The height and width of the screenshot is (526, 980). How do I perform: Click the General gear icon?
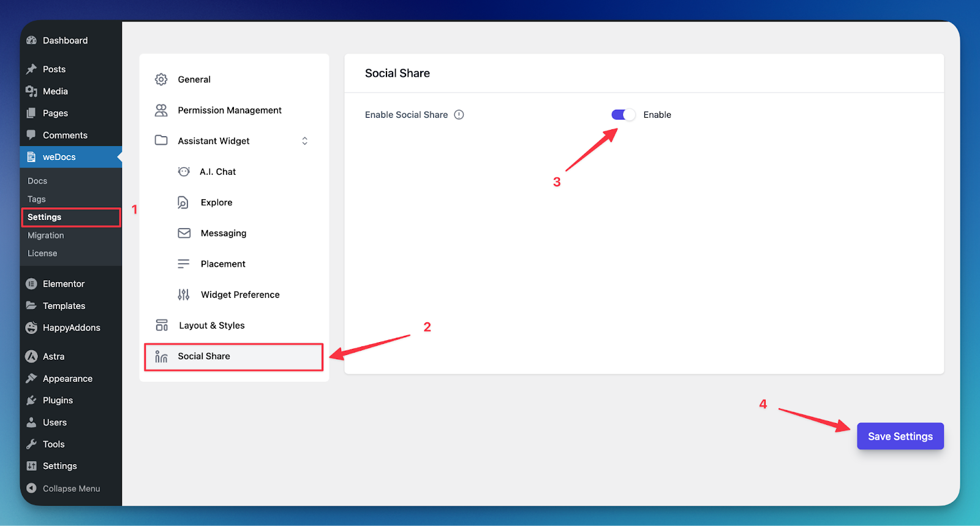click(x=161, y=80)
